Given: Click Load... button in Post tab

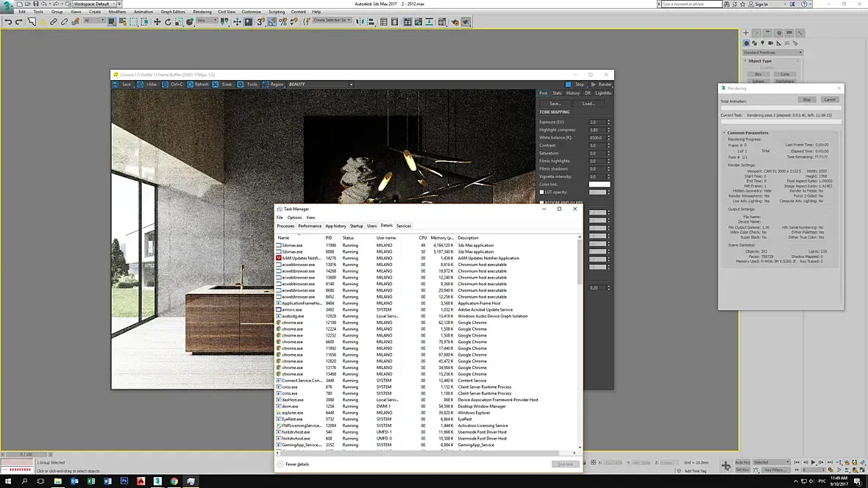Looking at the screenshot, I should point(588,104).
